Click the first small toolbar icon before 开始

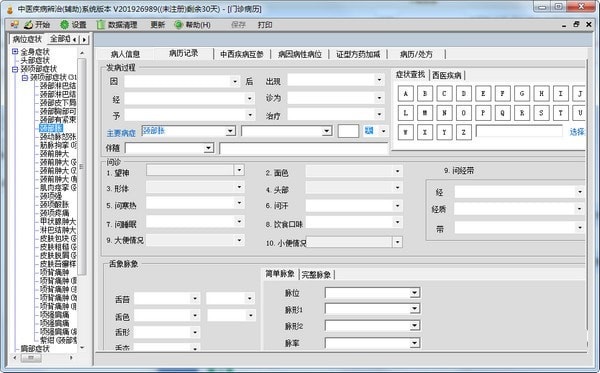(x=15, y=25)
